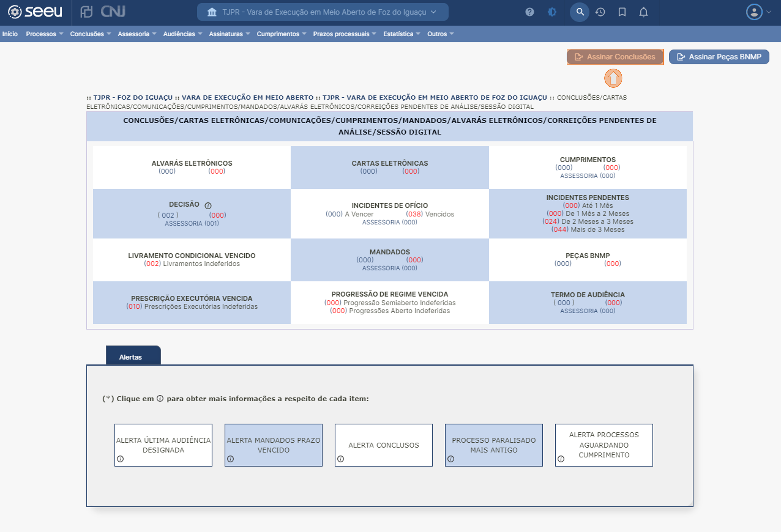Screen dimensions: 781x532
Task: Open DECISÃO ( 002 ) count
Action: coord(168,215)
